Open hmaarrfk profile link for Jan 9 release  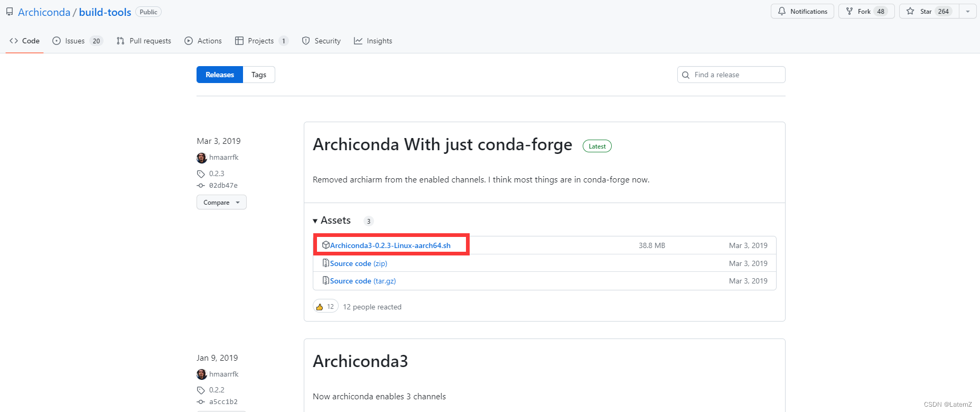(224, 374)
